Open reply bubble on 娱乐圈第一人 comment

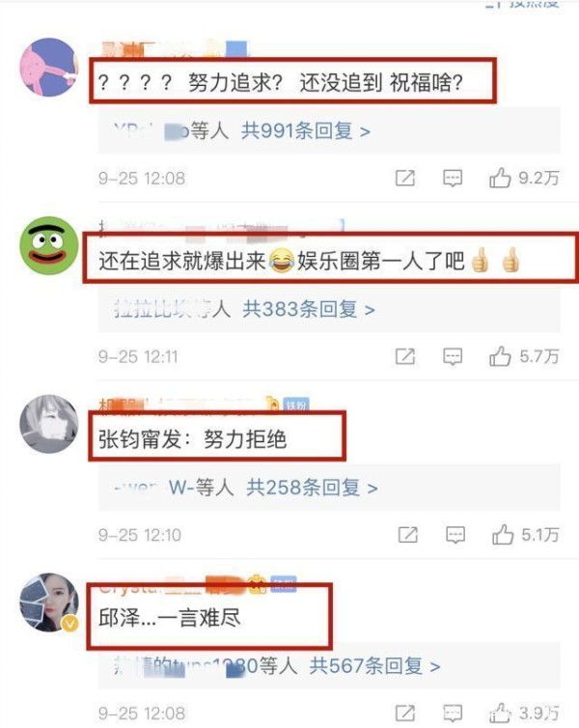(453, 356)
